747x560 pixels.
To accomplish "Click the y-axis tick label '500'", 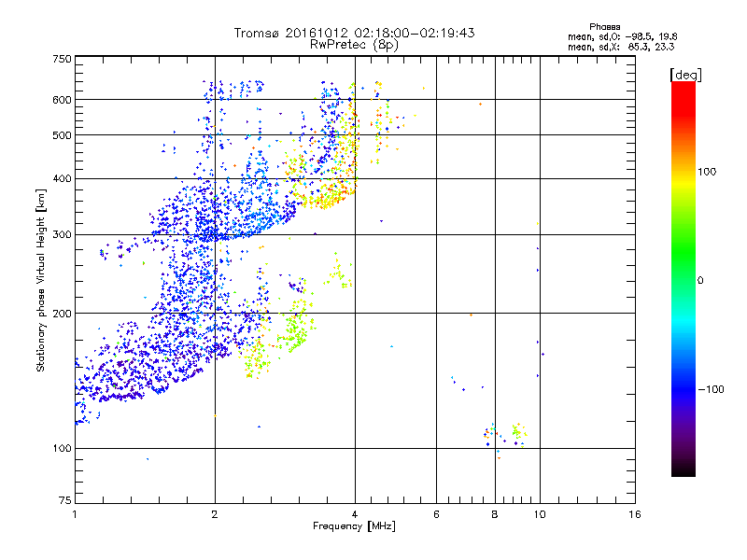I will (62, 135).
